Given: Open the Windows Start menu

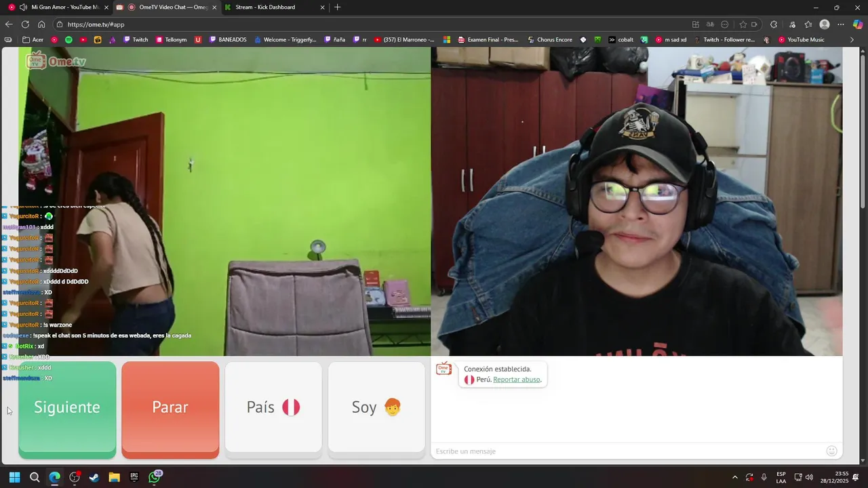Looking at the screenshot, I should point(14,477).
